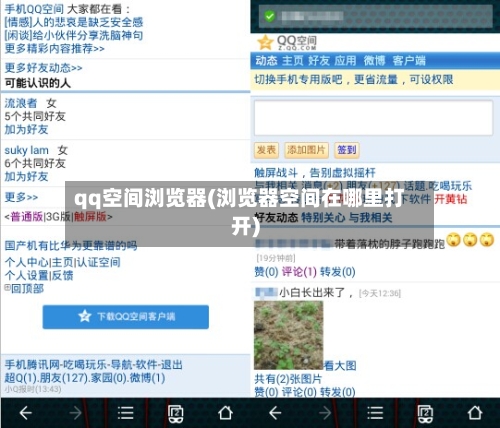This screenshot has height=428, width=500.
Task: Click 更多好友动态>> link
Action: coord(43,68)
